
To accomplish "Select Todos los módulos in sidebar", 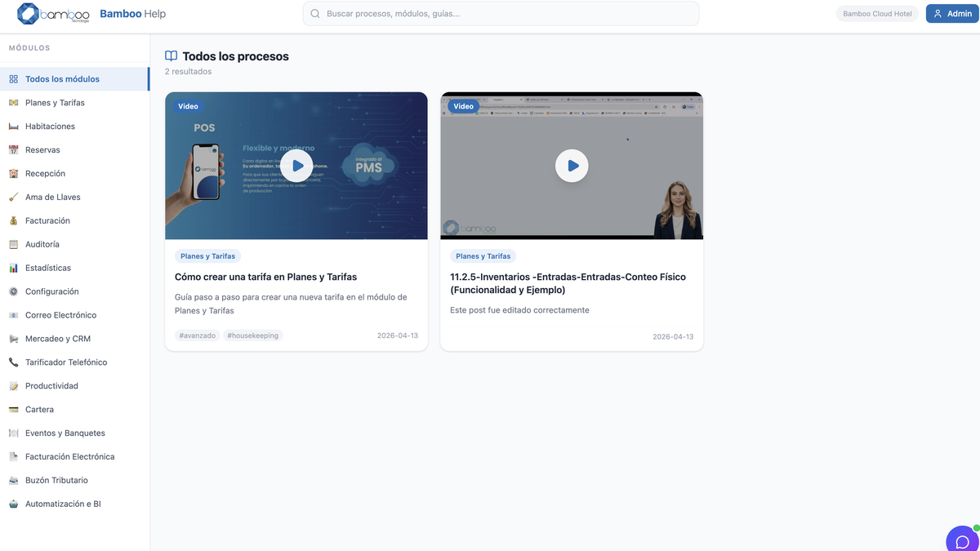I will point(62,79).
